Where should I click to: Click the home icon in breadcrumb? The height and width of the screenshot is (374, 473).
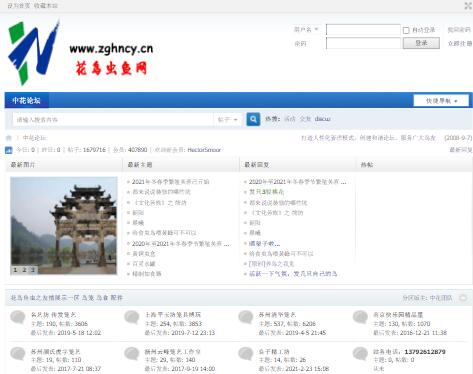(x=9, y=138)
